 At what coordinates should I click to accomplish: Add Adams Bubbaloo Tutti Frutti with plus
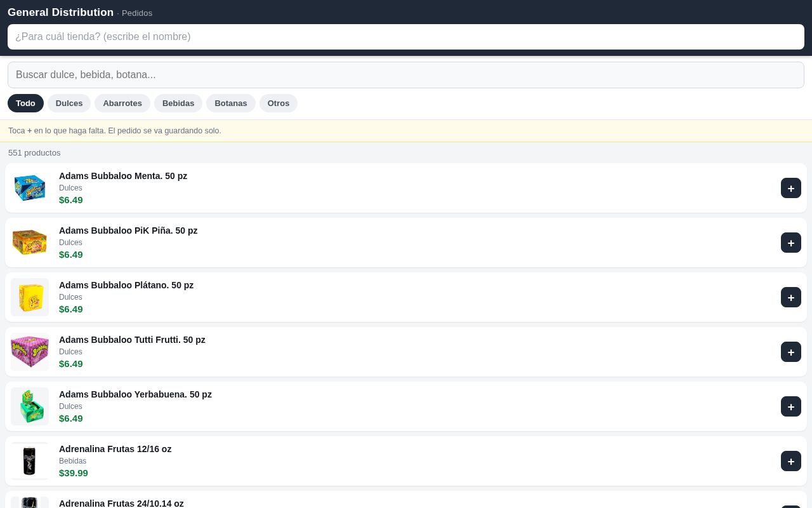click(791, 352)
